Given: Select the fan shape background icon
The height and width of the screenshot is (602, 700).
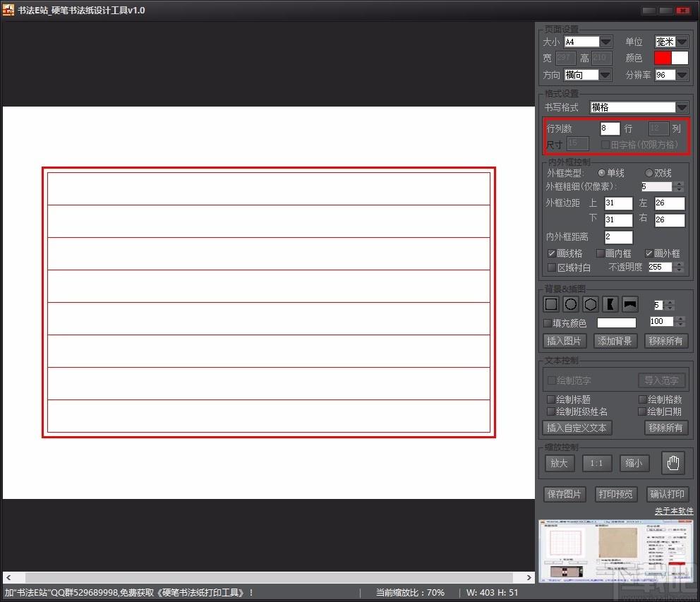Looking at the screenshot, I should click(x=630, y=304).
